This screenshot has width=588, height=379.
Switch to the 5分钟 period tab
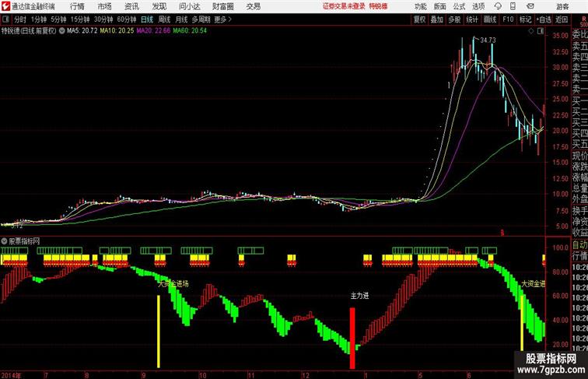click(x=58, y=19)
